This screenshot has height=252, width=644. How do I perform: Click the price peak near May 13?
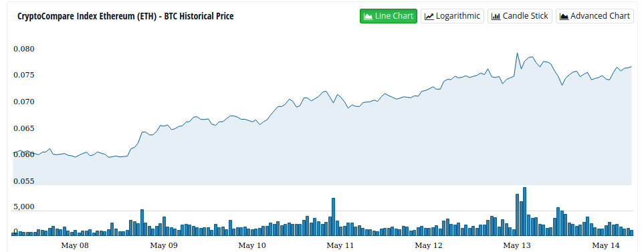(517, 53)
